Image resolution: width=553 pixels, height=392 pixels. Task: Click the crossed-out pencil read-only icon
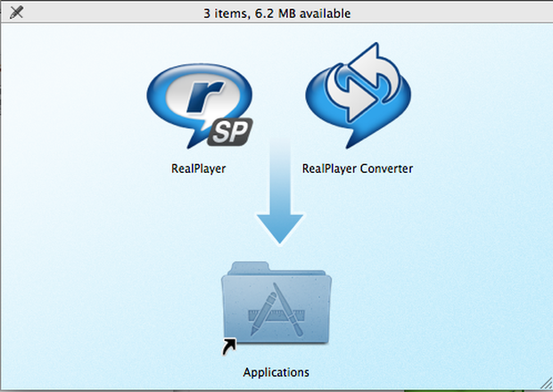tap(16, 12)
